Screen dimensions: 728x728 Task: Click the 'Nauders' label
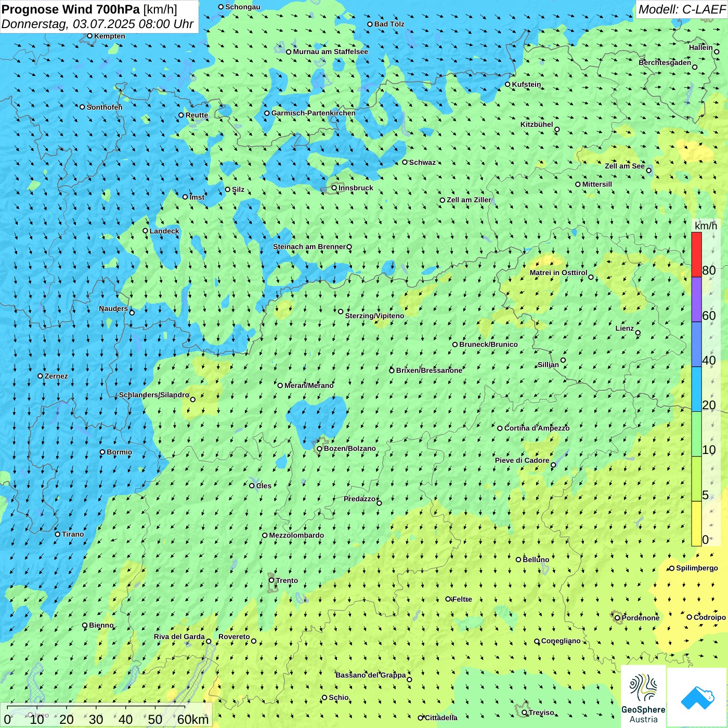pos(113,308)
